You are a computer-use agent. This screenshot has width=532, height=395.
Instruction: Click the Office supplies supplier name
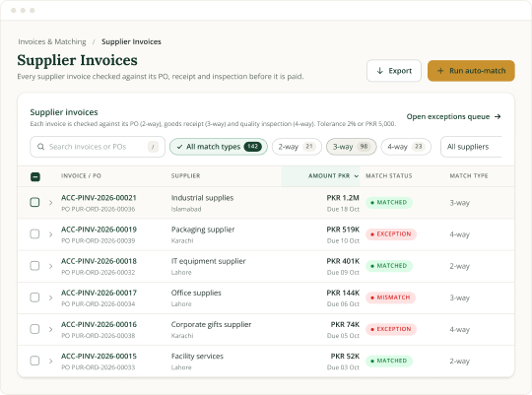tap(196, 293)
